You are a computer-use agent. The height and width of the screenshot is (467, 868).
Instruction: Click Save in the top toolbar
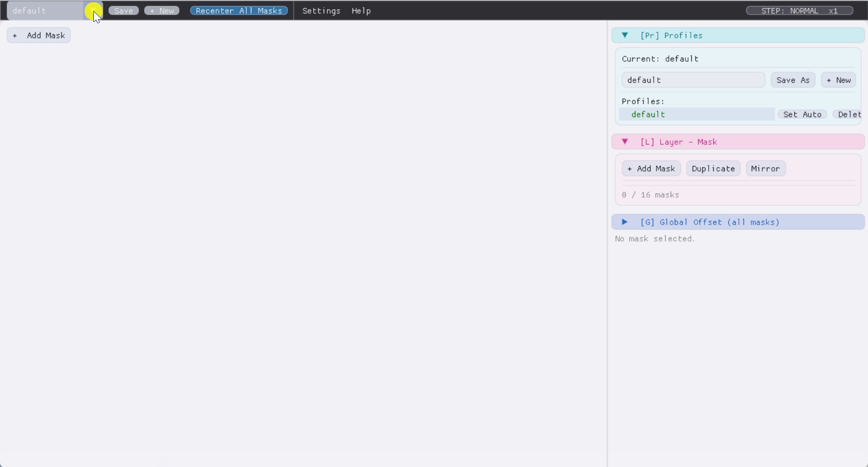point(123,11)
